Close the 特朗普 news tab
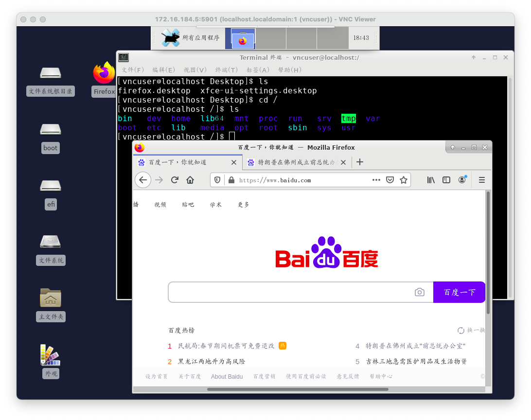Screen dimensions: 531x420 click(343, 162)
